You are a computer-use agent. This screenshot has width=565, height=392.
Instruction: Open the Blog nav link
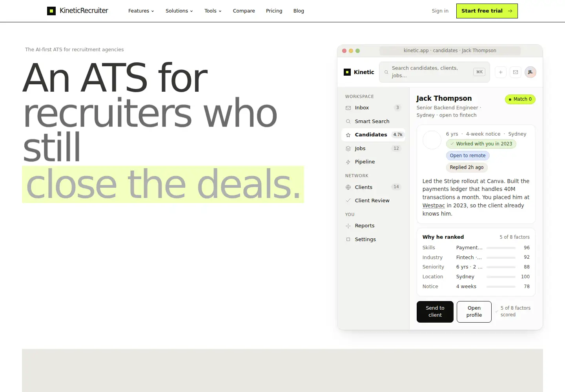pos(299,11)
